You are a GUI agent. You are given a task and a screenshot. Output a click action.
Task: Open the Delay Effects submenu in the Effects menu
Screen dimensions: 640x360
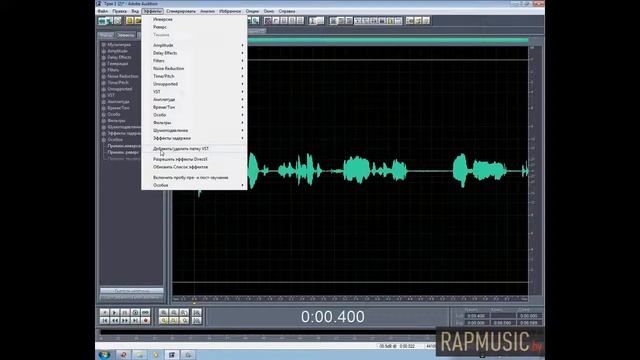tap(194, 53)
